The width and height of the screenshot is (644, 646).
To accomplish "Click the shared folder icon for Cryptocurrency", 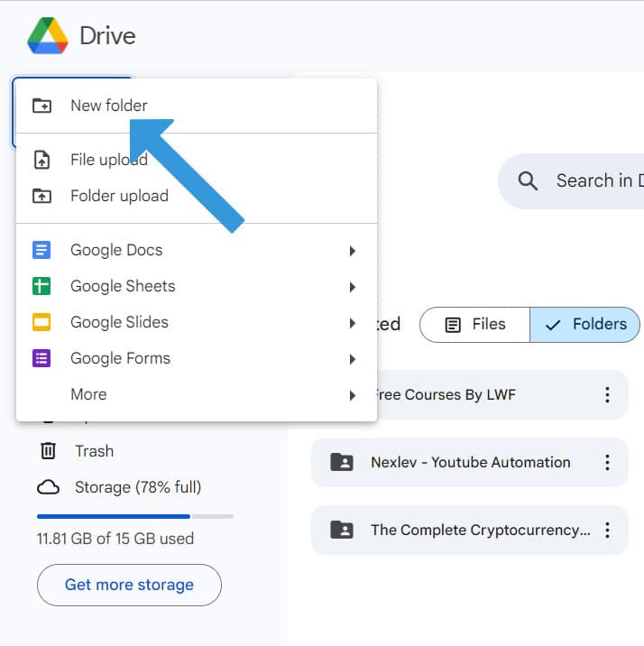I will click(x=342, y=530).
